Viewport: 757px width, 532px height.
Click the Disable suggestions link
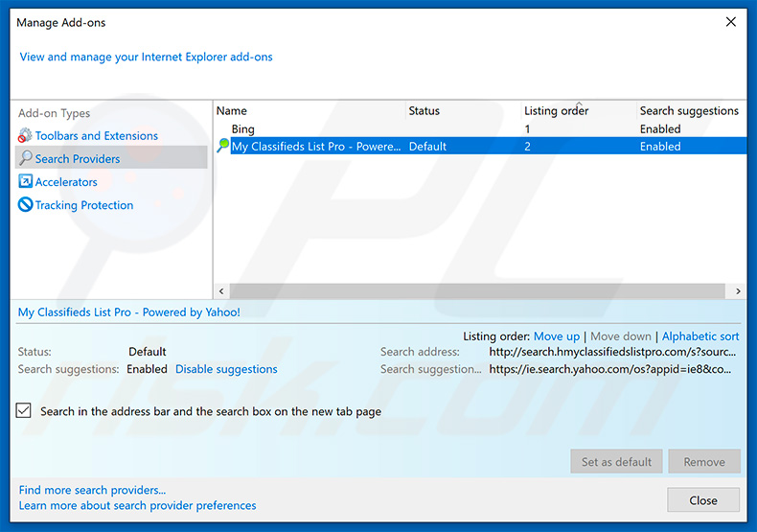coord(226,369)
